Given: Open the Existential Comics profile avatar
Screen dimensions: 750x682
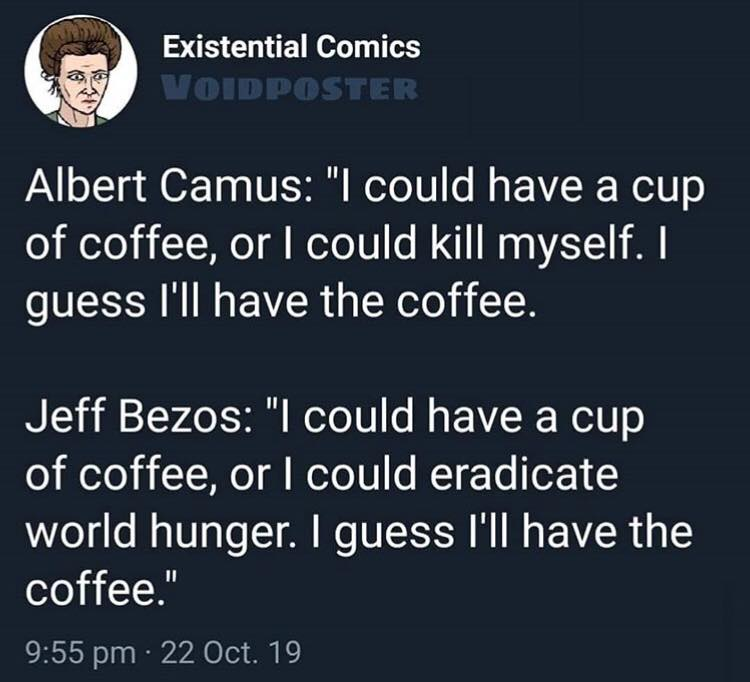Looking at the screenshot, I should (x=81, y=72).
